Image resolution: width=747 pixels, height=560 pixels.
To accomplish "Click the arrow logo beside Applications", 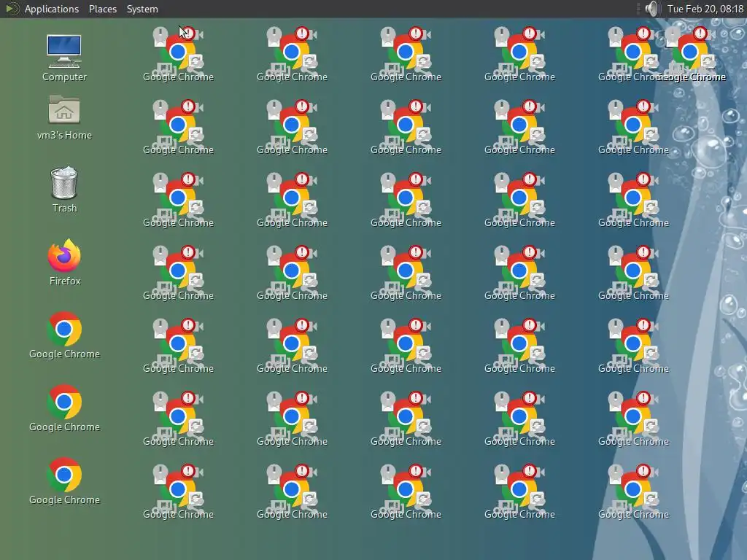I will click(12, 9).
